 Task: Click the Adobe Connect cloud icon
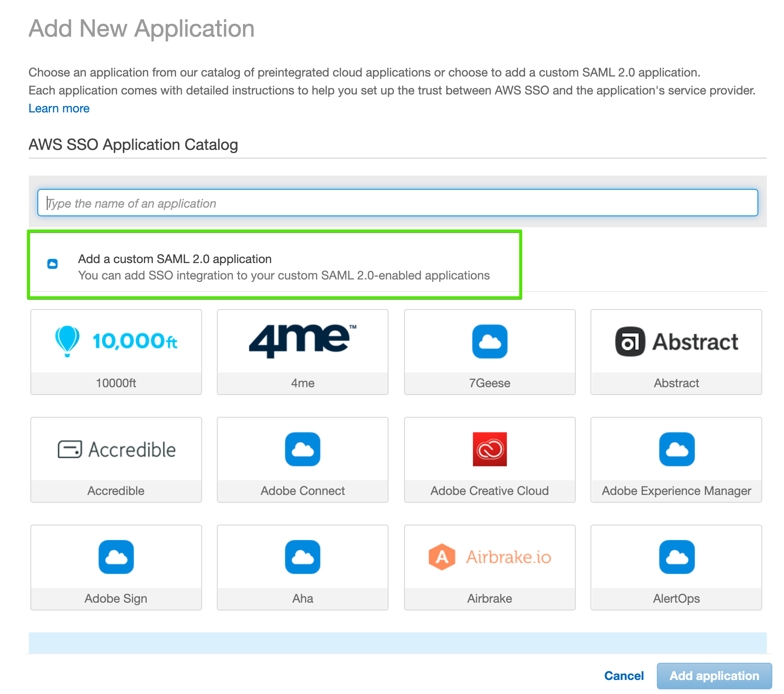[303, 449]
